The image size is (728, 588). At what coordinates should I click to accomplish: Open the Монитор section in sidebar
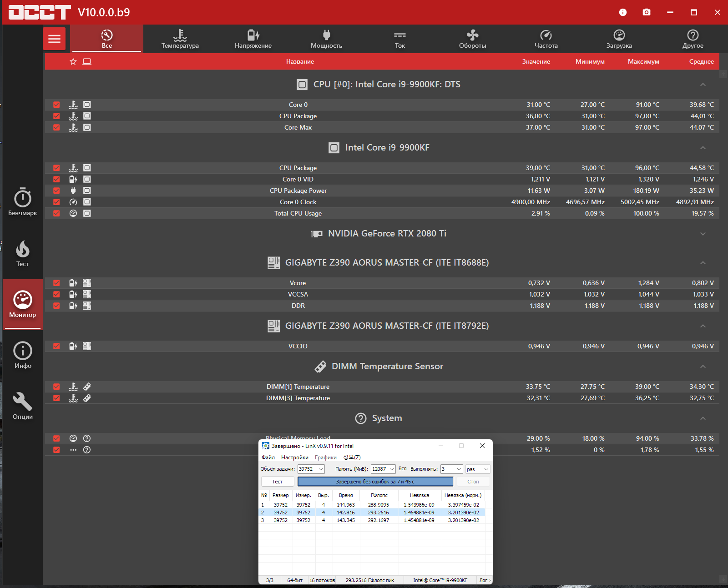pyautogui.click(x=23, y=304)
